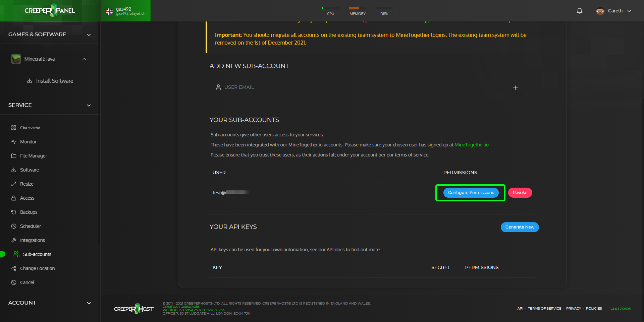The height and width of the screenshot is (322, 644).
Task: Click the CPU usage bar
Action: (330, 8)
